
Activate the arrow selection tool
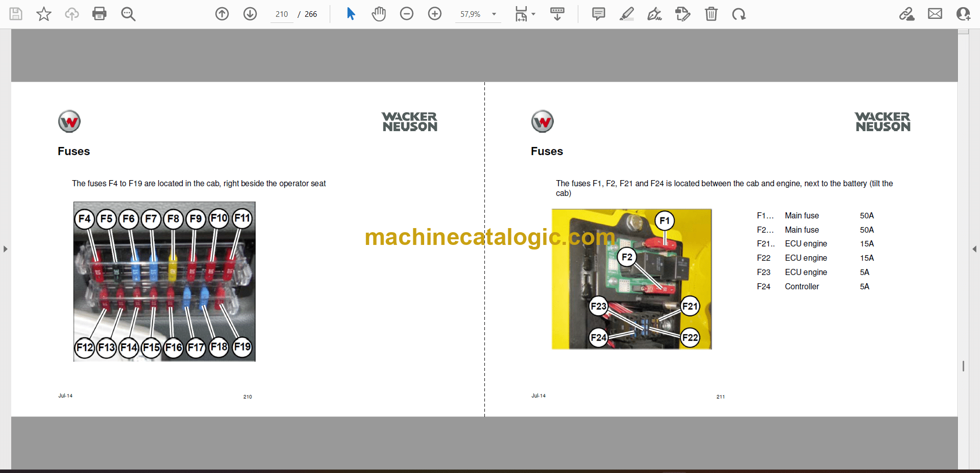(x=351, y=14)
